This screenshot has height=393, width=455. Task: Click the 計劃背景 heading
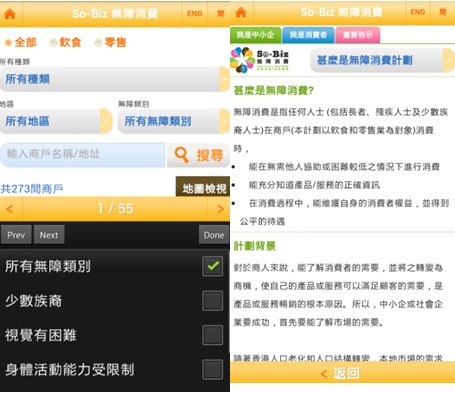255,246
